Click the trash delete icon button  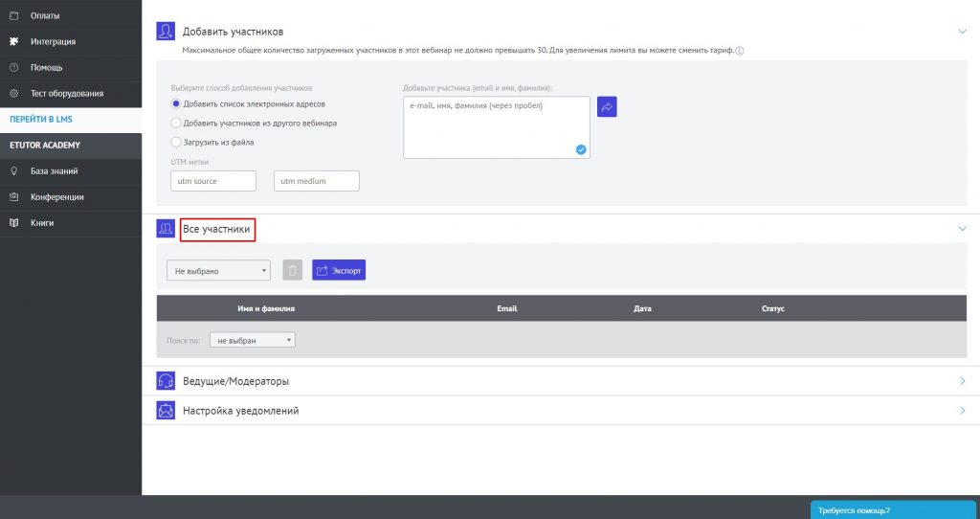293,271
